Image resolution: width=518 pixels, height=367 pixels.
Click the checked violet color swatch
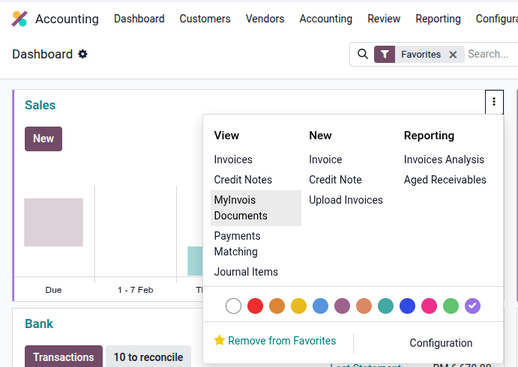473,306
